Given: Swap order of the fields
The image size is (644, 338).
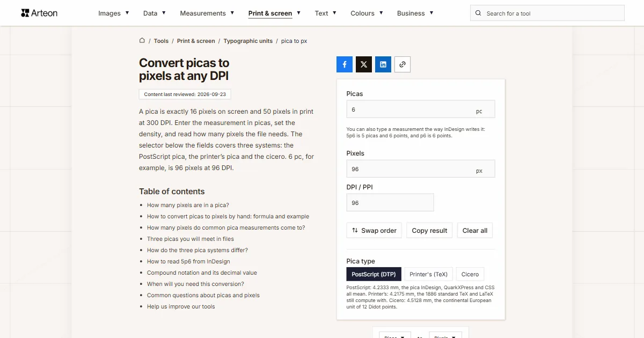Looking at the screenshot, I should pos(374,230).
